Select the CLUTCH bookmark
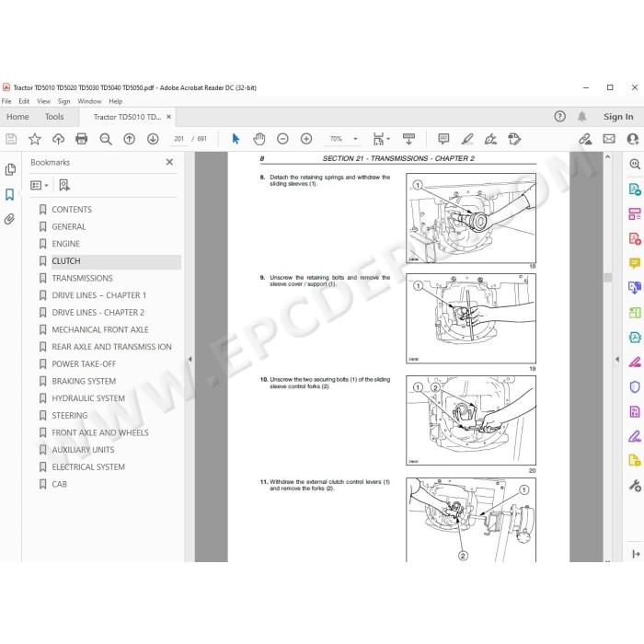This screenshot has height=644, width=644. [x=66, y=261]
